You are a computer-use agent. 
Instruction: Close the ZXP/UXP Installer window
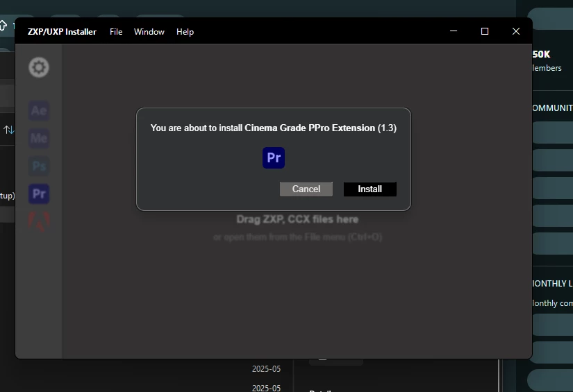coord(515,31)
